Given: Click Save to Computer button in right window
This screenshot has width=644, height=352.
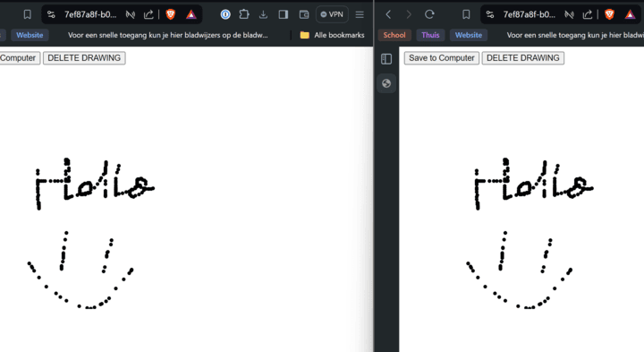Looking at the screenshot, I should (442, 58).
